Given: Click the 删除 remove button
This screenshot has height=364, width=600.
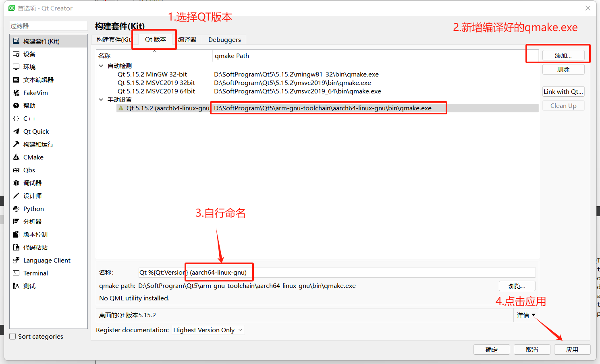Looking at the screenshot, I should [563, 69].
